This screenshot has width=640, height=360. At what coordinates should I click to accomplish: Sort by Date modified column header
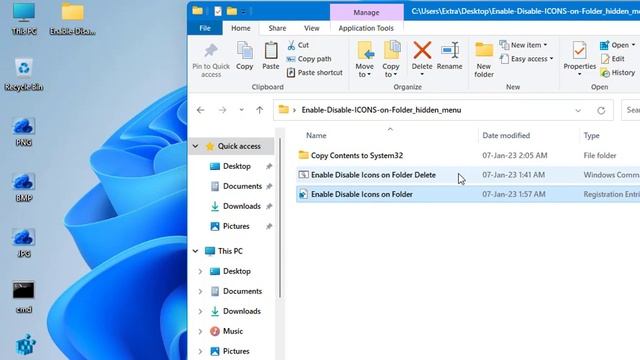click(x=506, y=136)
